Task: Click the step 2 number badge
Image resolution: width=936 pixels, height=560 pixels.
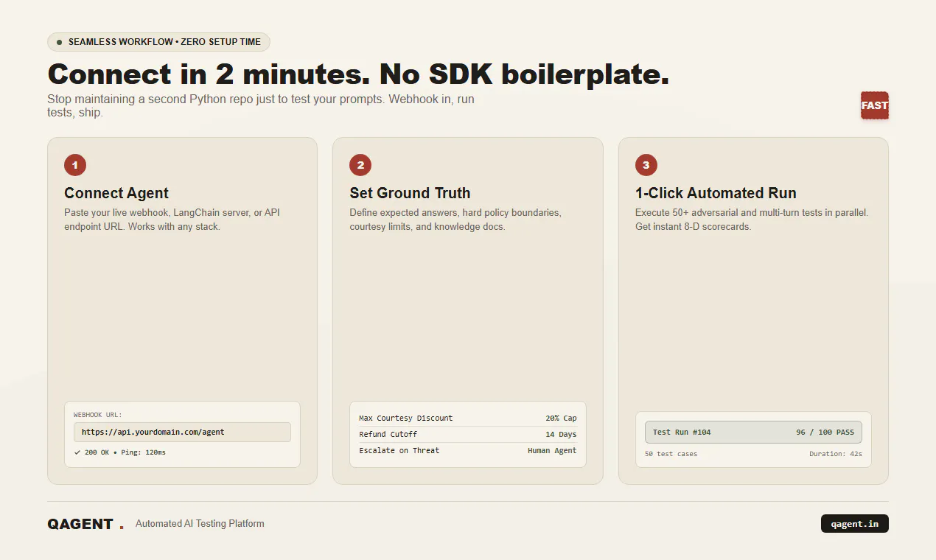Action: [x=360, y=165]
